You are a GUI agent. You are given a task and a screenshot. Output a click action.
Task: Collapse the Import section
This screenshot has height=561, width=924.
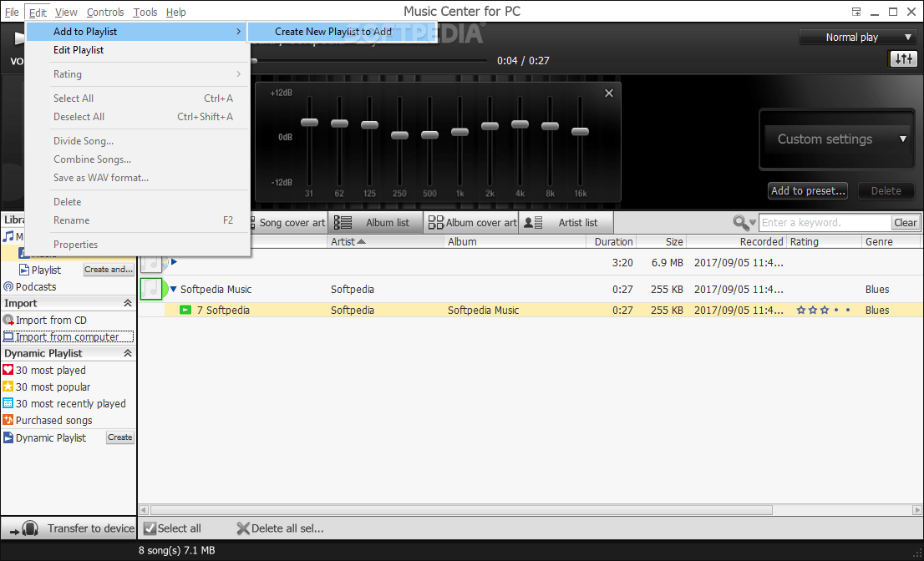tap(127, 303)
